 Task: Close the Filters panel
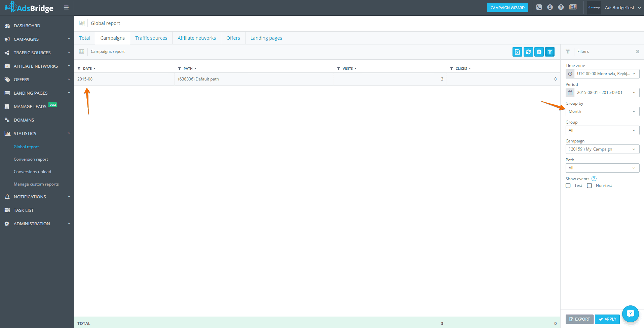coord(637,52)
